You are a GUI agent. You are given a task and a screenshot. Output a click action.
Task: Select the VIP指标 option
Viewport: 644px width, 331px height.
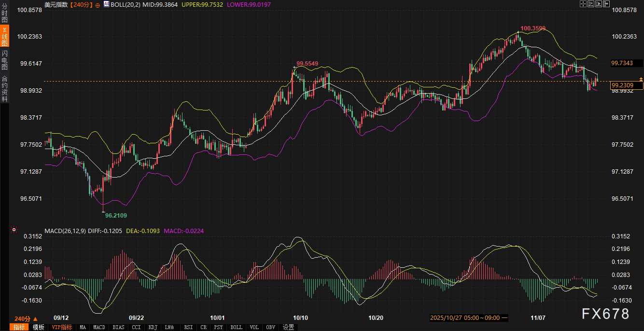(x=62, y=327)
